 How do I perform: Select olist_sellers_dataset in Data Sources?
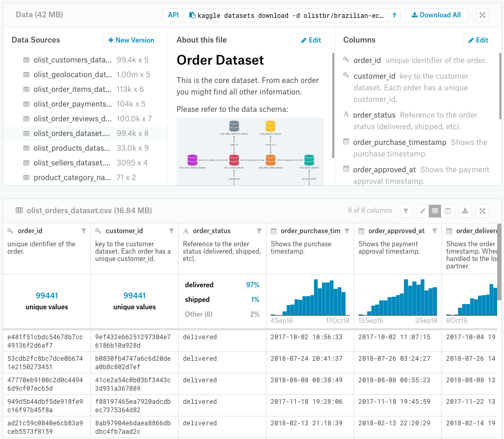[86, 163]
